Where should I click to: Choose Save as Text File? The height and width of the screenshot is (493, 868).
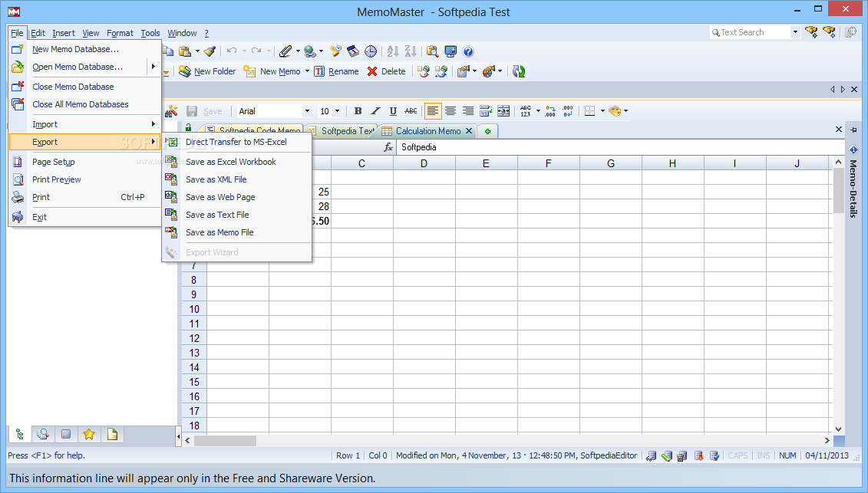237,215
